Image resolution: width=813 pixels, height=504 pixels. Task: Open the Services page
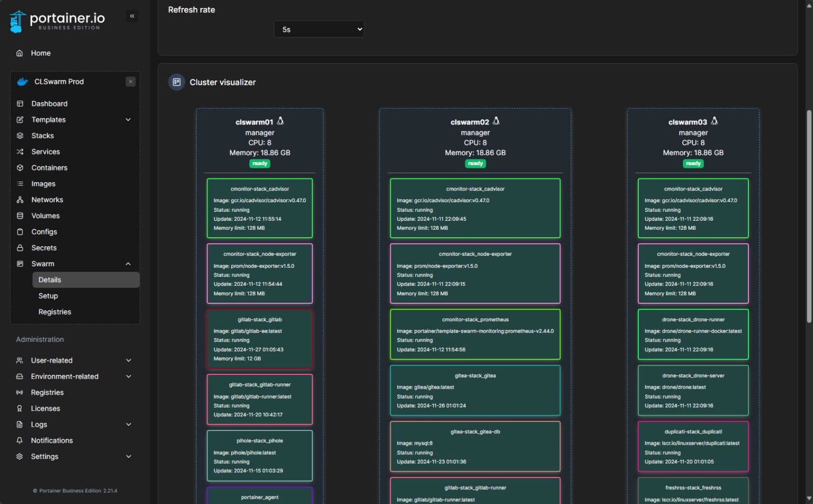coord(46,152)
